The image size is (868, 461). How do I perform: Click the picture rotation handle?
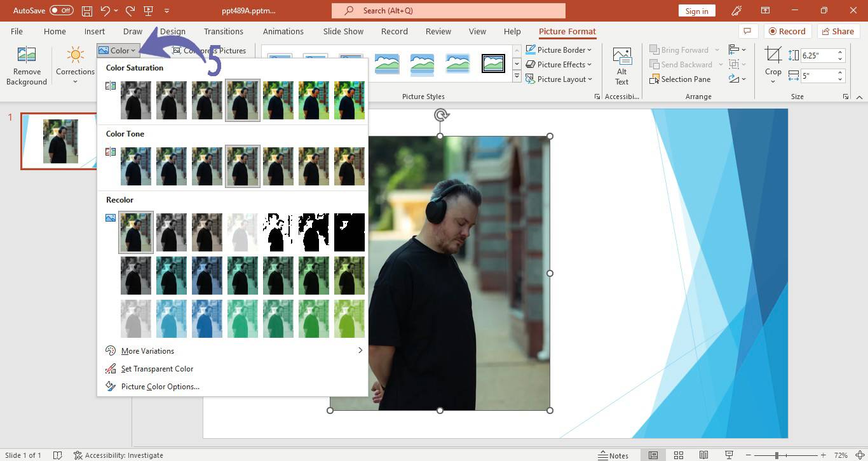tap(440, 115)
